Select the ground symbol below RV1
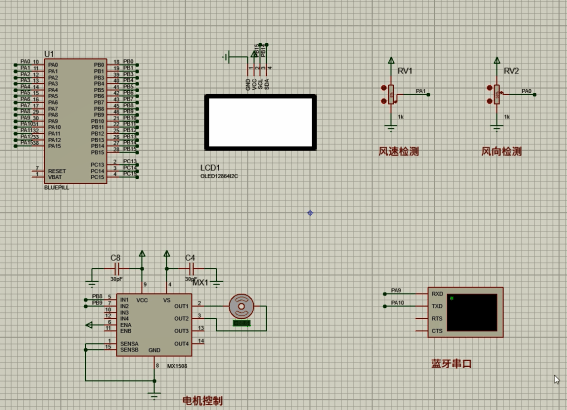The height and width of the screenshot is (410, 567). click(x=391, y=127)
